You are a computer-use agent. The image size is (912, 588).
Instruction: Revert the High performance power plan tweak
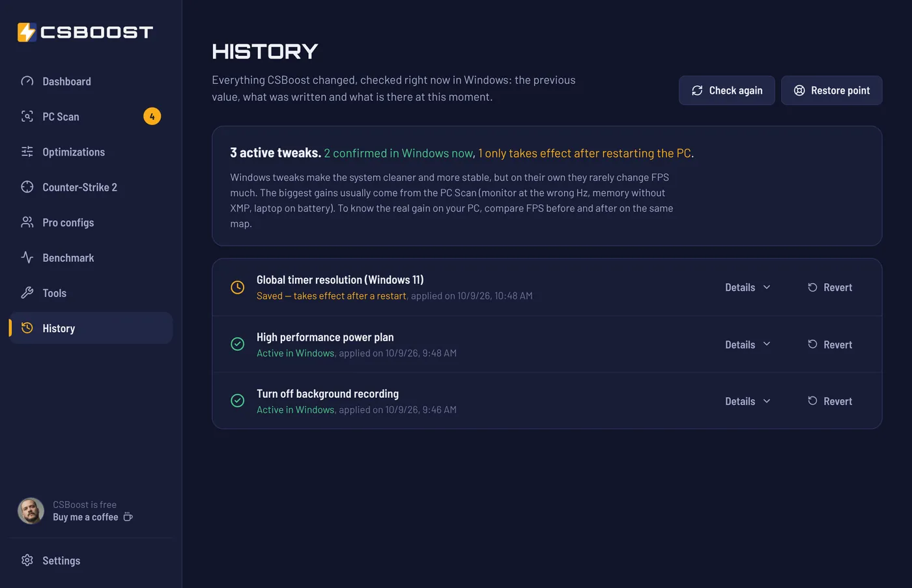click(830, 344)
